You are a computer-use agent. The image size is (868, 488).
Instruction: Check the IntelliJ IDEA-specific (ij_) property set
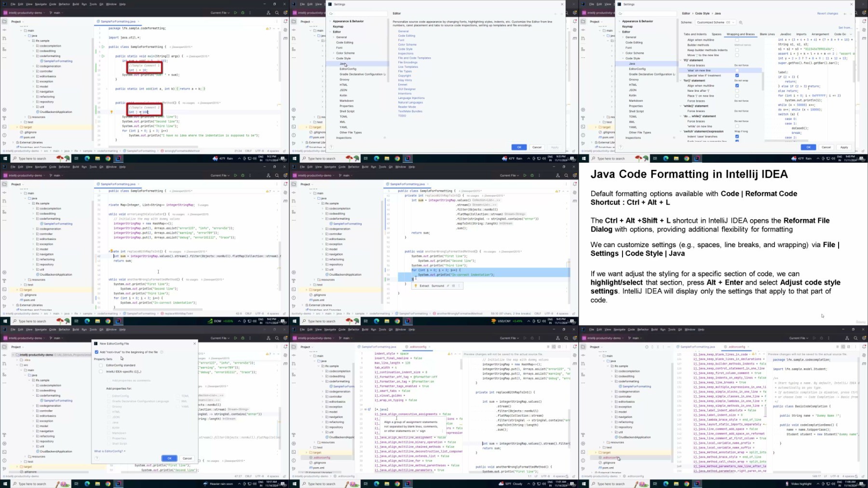click(101, 372)
